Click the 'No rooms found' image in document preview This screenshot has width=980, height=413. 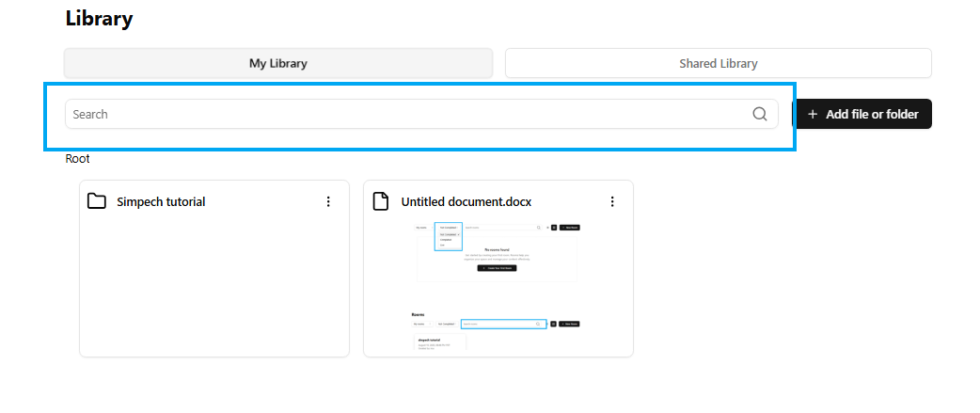tap(498, 250)
